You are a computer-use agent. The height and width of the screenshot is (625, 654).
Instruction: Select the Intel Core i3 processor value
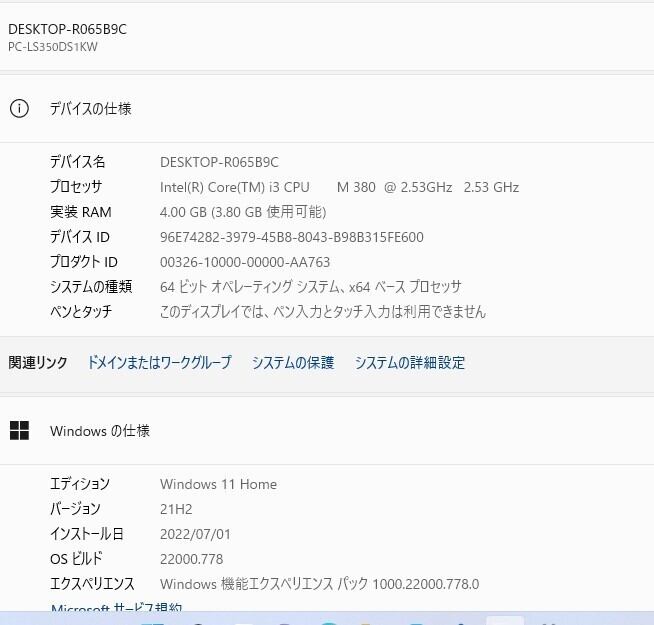(x=339, y=187)
